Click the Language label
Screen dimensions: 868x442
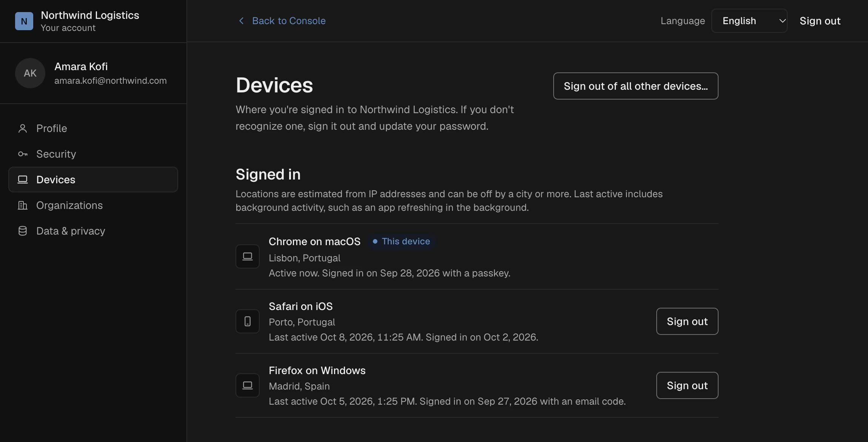pos(682,21)
